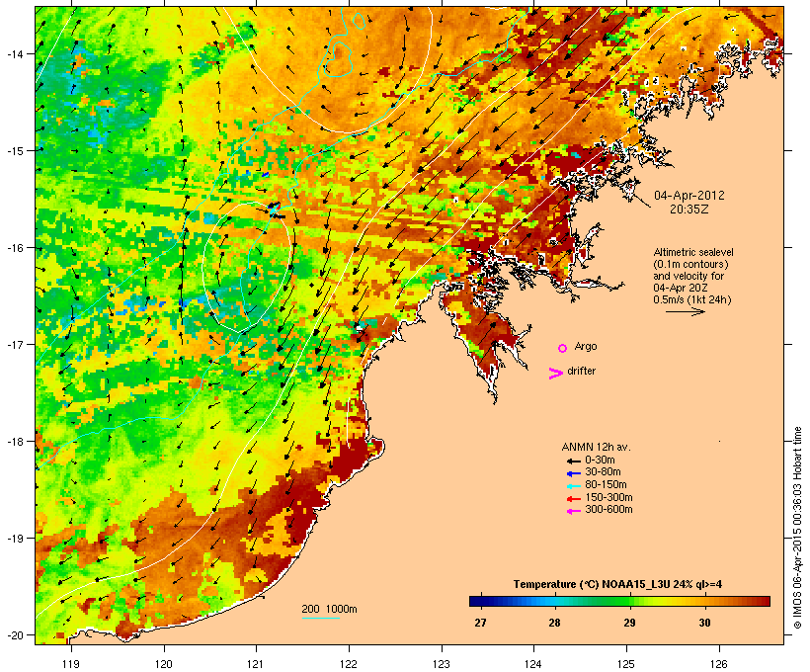The width and height of the screenshot is (810, 672).
Task: Click the 0.5m/s velocity scale arrow
Action: point(685,311)
